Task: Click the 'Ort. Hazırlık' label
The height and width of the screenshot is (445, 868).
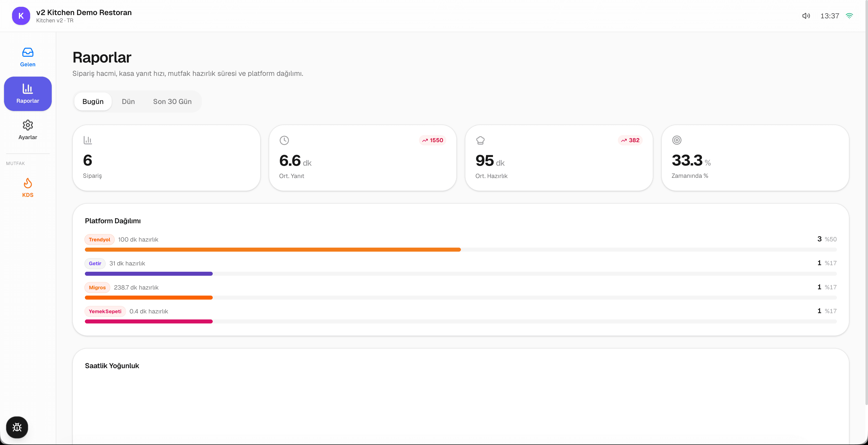Action: (x=491, y=176)
